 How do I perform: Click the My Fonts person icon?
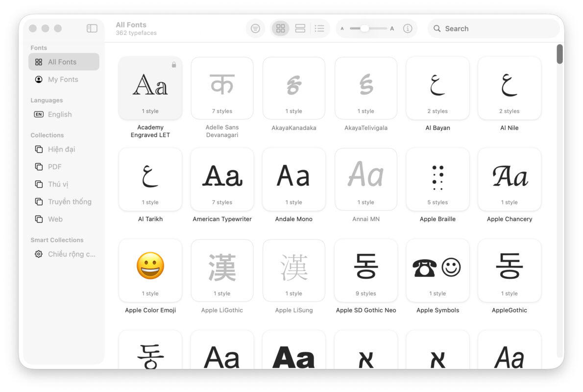39,79
